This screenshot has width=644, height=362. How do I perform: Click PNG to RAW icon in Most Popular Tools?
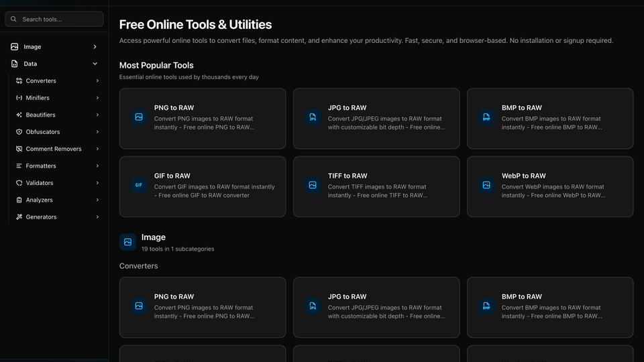tap(139, 117)
